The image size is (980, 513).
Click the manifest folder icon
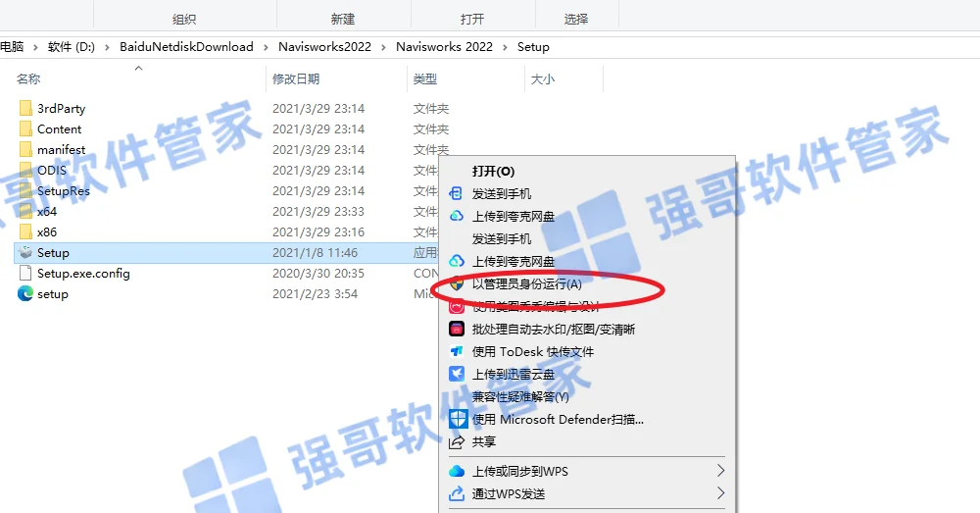pos(25,149)
